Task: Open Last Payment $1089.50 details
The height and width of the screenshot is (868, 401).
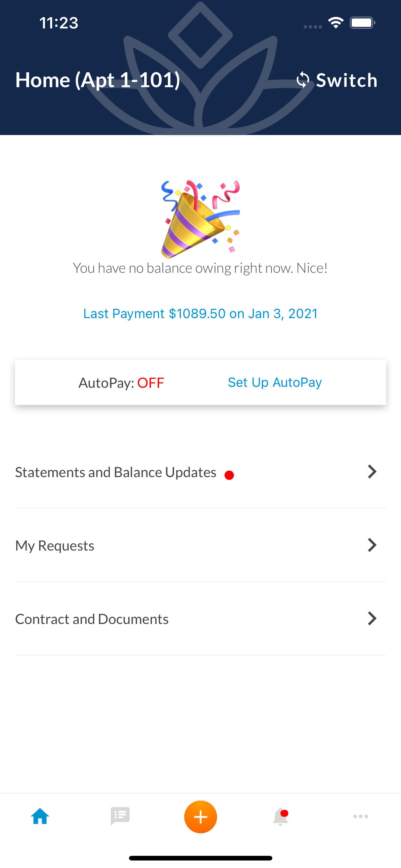Action: (x=201, y=314)
